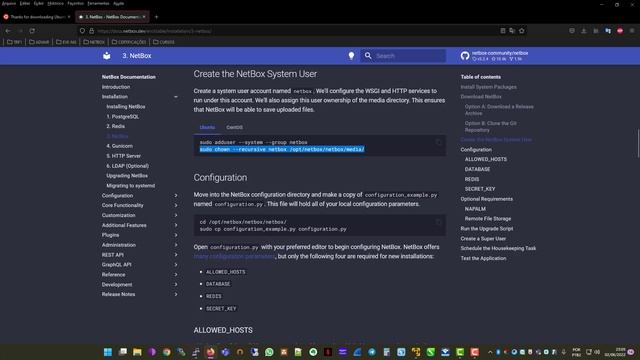Viewport: 640px width, 360px height.
Task: Open the Histórico menu
Action: (x=56, y=3)
